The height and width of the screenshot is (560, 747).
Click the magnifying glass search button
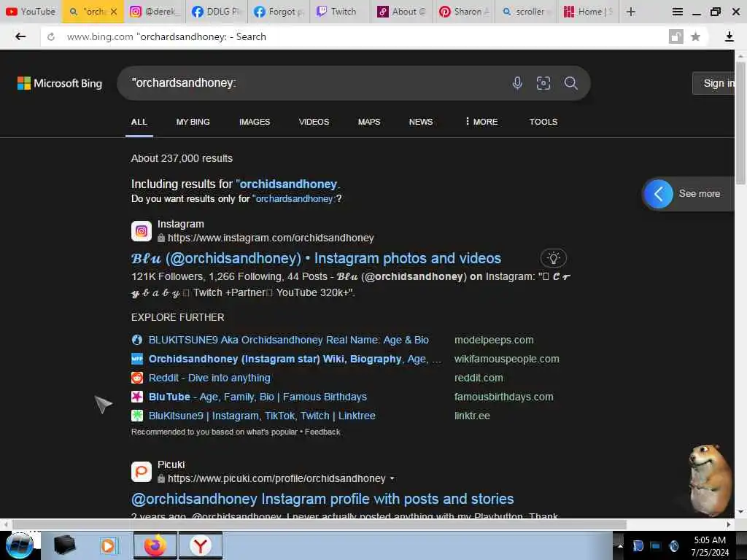tap(570, 83)
